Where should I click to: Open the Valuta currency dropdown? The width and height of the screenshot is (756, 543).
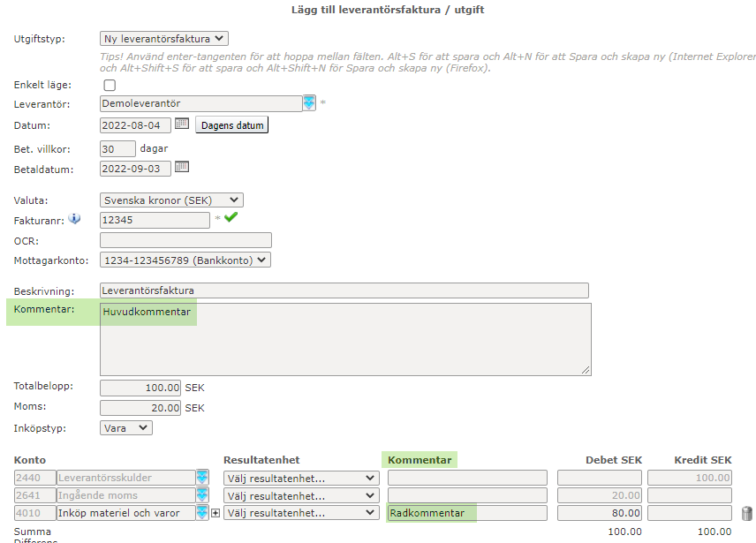171,200
